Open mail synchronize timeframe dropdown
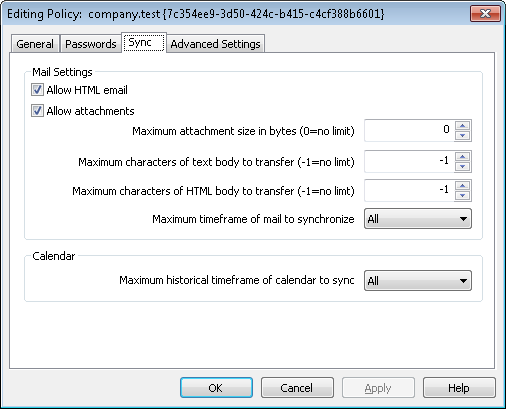Image resolution: width=506 pixels, height=409 pixels. click(418, 219)
